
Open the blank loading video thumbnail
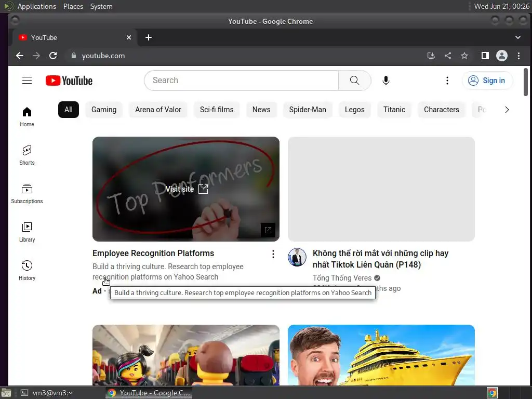click(x=381, y=189)
